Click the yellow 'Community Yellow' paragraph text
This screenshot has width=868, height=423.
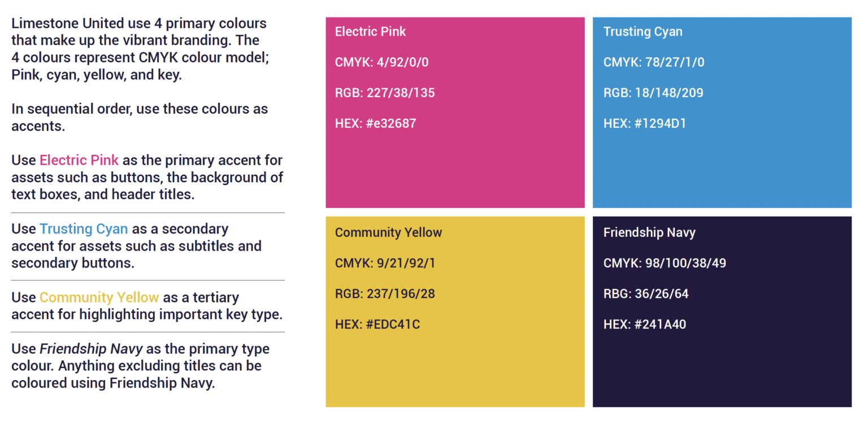(x=99, y=297)
